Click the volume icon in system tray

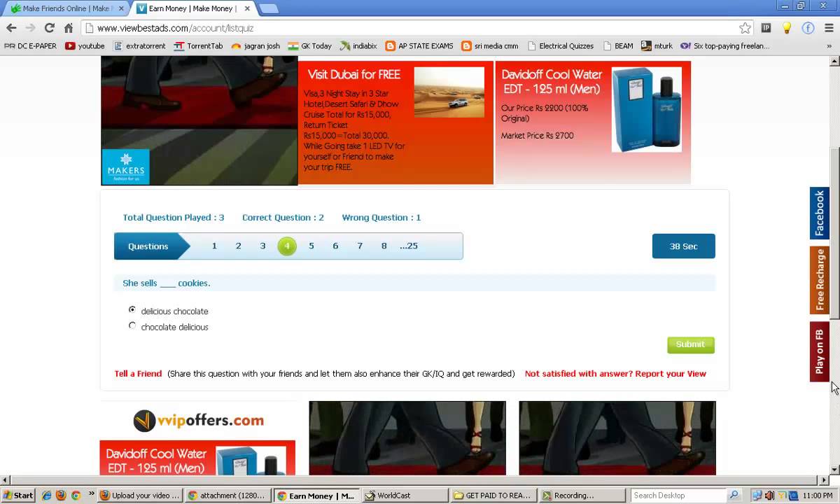pyautogui.click(x=769, y=495)
